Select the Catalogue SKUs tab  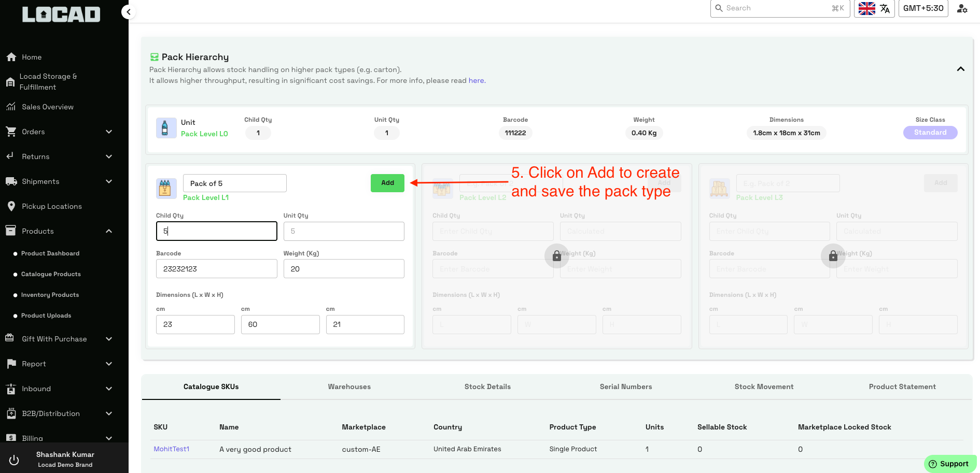point(211,386)
